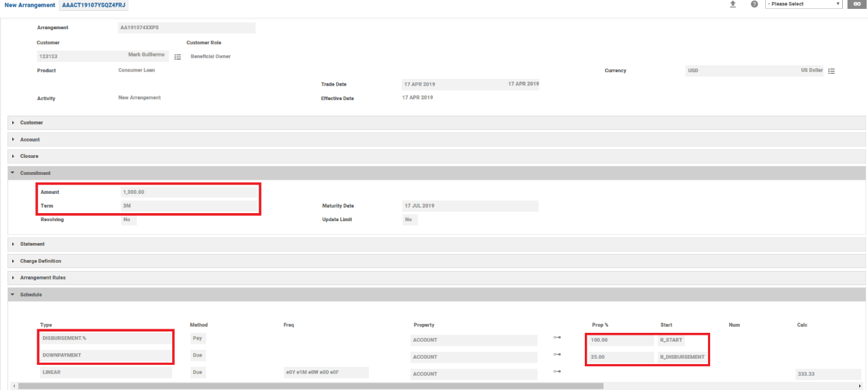The height and width of the screenshot is (390, 868).
Task: Click link icon in DOWNPAYMENT row
Action: (x=557, y=354)
